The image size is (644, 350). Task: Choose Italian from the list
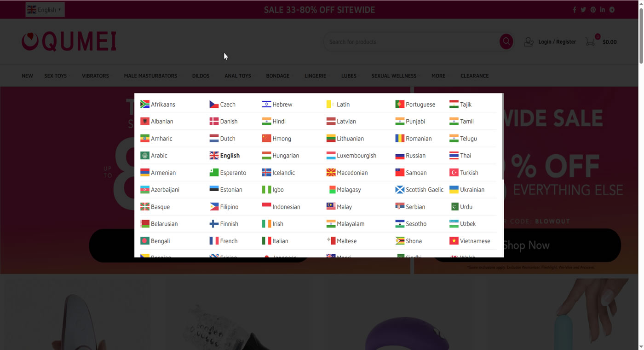tap(275, 241)
